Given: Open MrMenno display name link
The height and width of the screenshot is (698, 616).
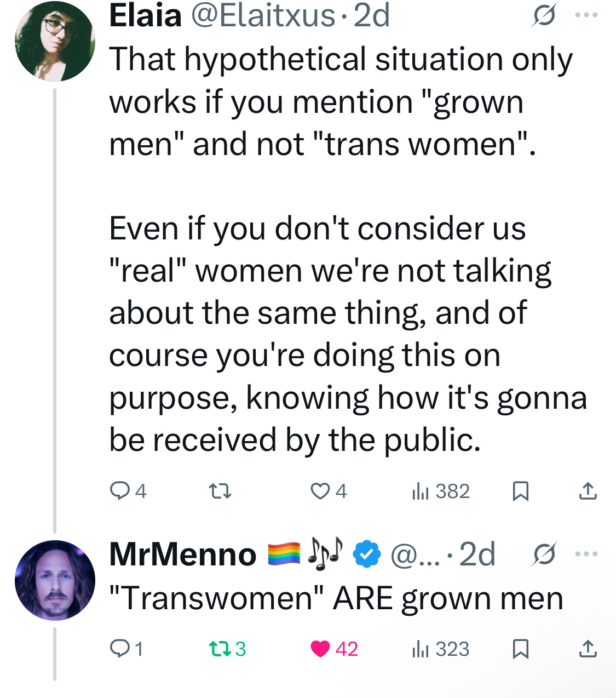Looking at the screenshot, I should click(x=183, y=554).
